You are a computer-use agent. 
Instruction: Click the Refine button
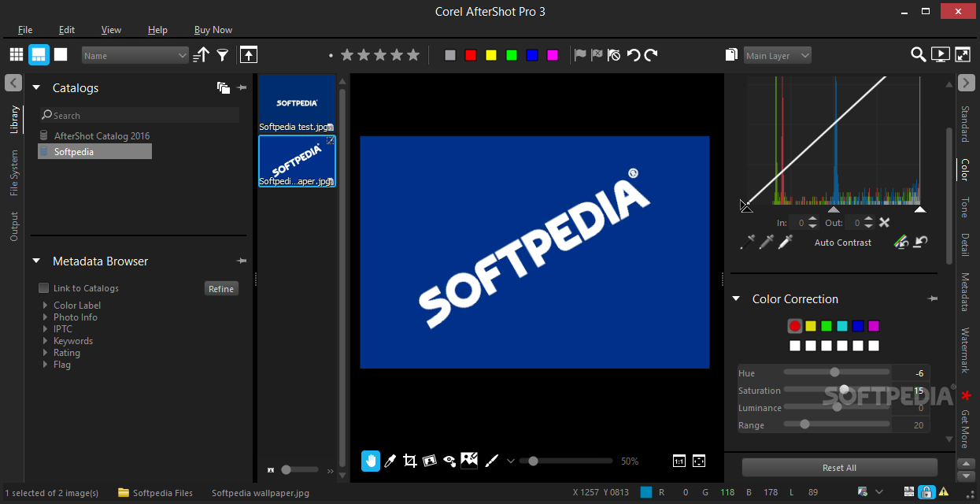point(221,289)
